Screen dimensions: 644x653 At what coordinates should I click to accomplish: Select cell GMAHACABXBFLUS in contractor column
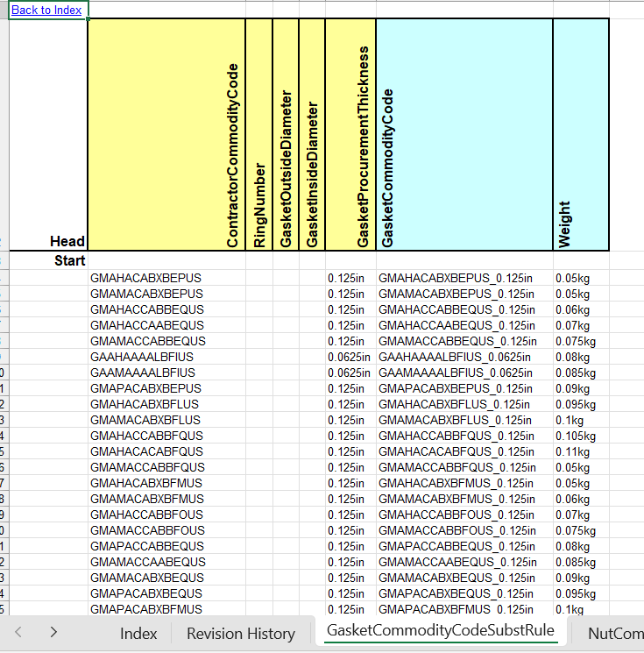pyautogui.click(x=166, y=404)
